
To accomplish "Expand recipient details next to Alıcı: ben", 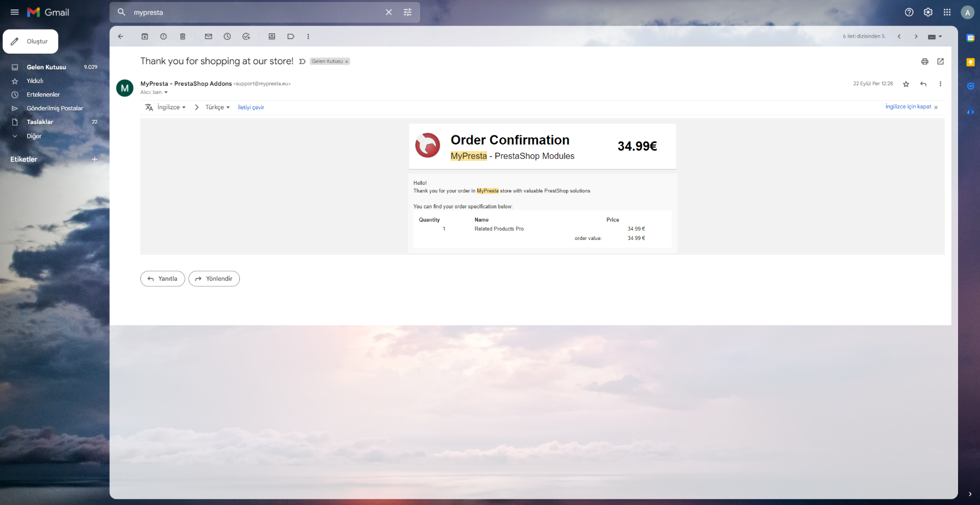I will pyautogui.click(x=166, y=92).
